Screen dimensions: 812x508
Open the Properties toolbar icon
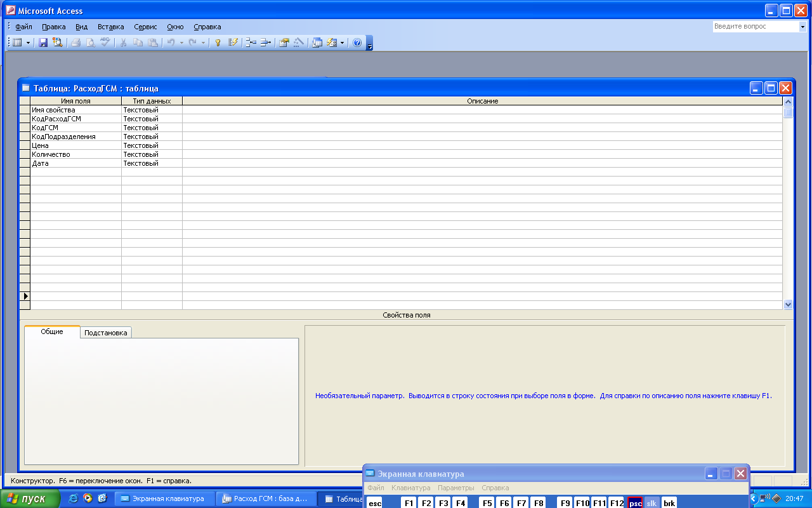coord(284,43)
